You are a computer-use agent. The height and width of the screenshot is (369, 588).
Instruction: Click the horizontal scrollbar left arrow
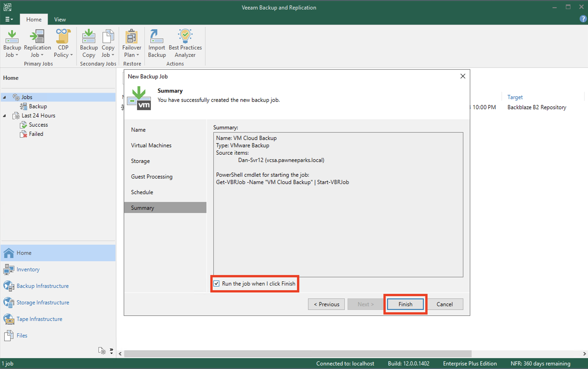point(120,354)
